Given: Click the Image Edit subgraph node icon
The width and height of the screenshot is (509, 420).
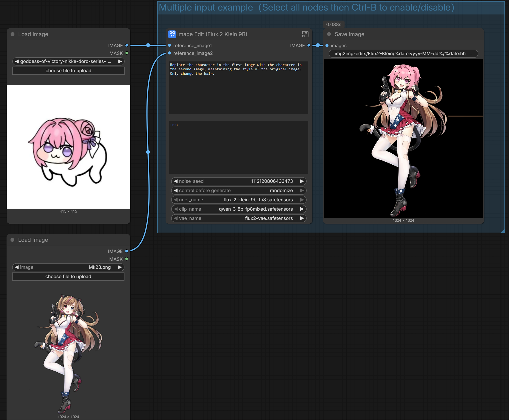Looking at the screenshot, I should click(172, 34).
